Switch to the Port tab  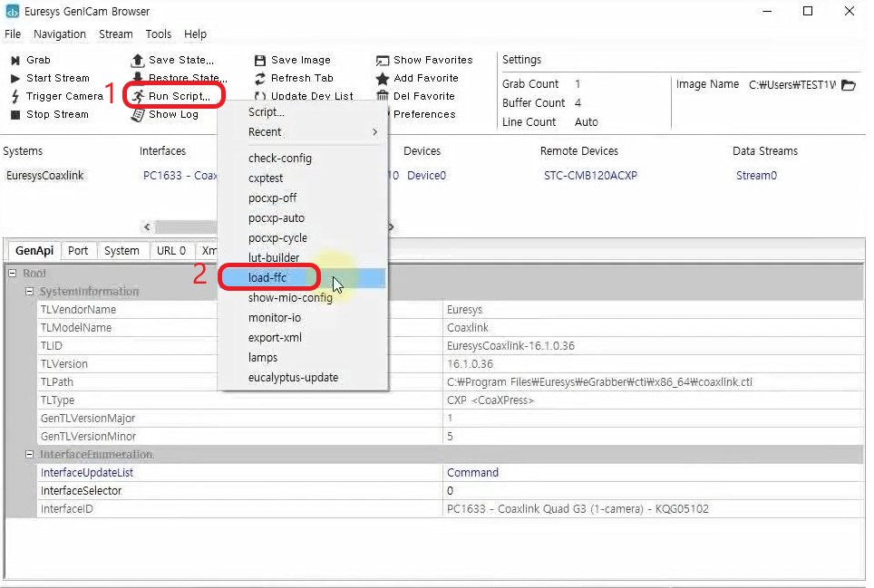coord(78,251)
